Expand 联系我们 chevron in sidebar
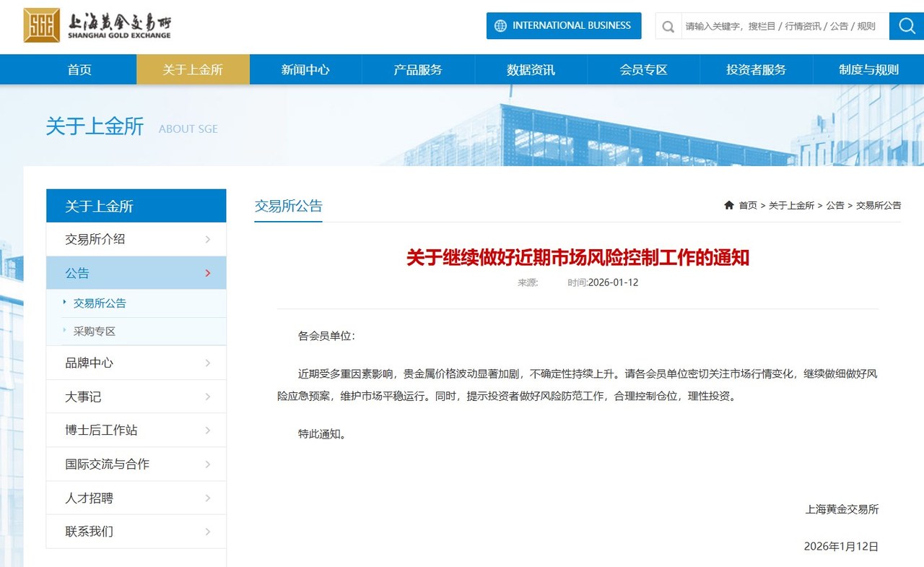This screenshot has width=924, height=567. (208, 532)
